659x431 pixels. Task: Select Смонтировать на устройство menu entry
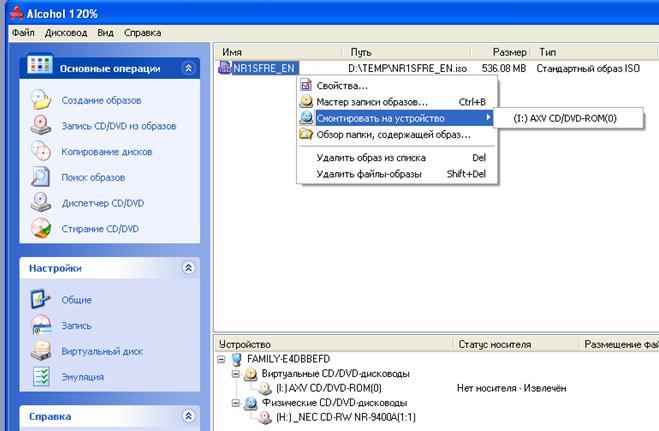[x=398, y=118]
